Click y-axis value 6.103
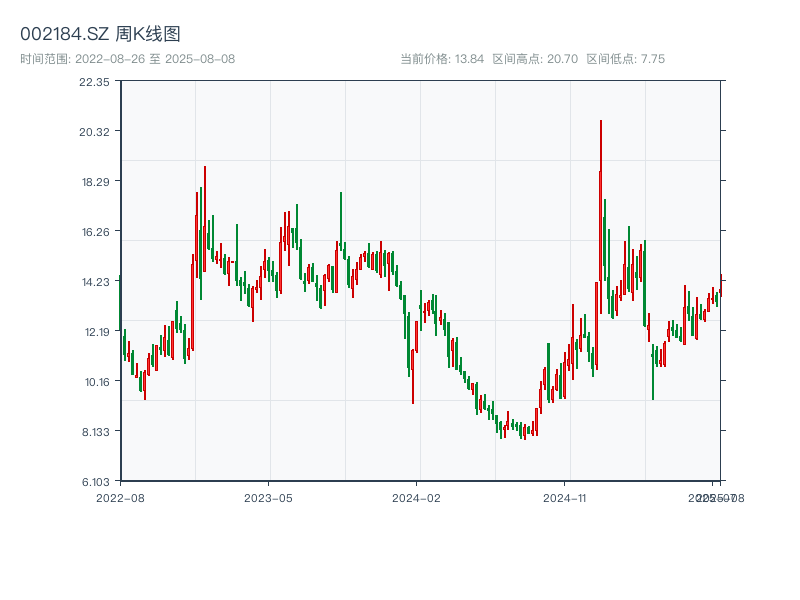The height and width of the screenshot is (600, 800). click(96, 482)
